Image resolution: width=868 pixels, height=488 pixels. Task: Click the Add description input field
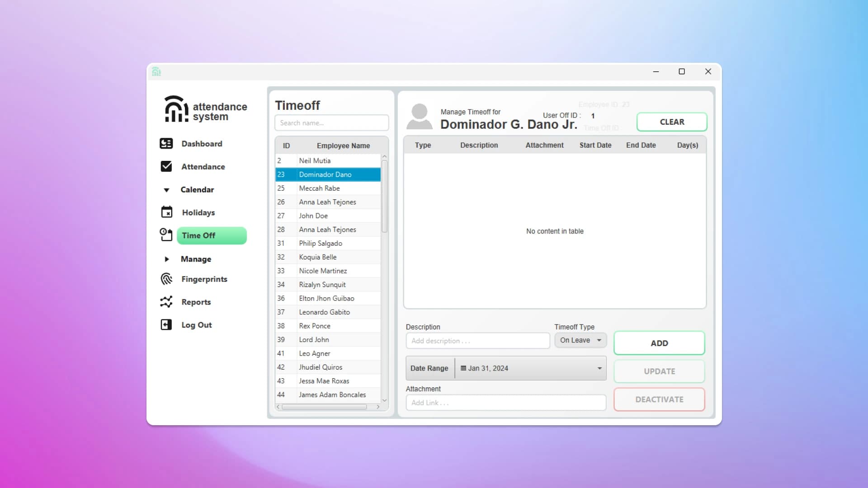pyautogui.click(x=477, y=341)
